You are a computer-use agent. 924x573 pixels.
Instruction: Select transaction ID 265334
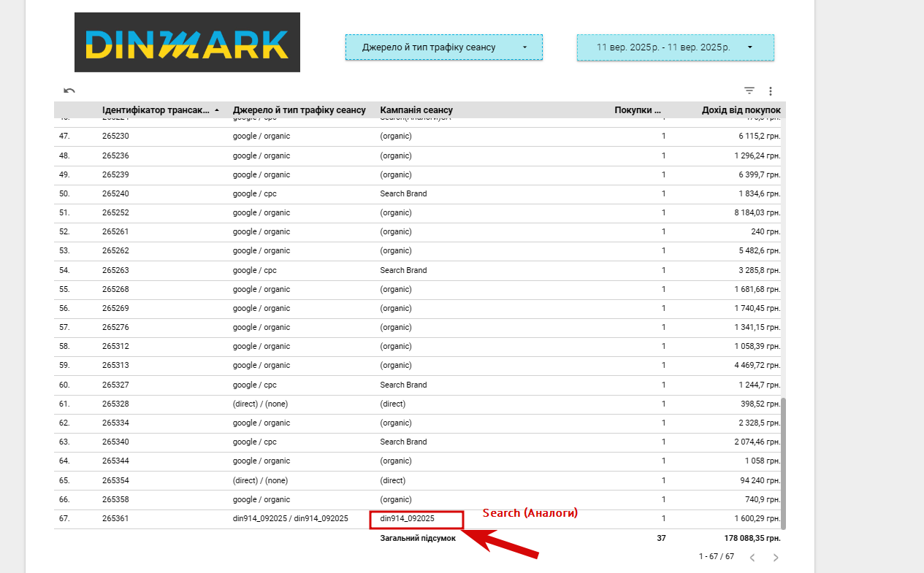click(115, 423)
